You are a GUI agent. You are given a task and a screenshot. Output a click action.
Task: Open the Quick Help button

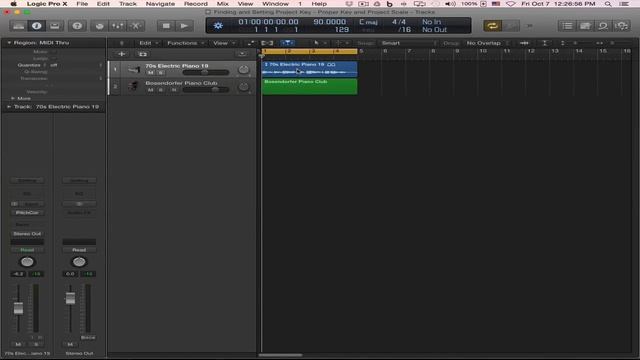coord(77,26)
